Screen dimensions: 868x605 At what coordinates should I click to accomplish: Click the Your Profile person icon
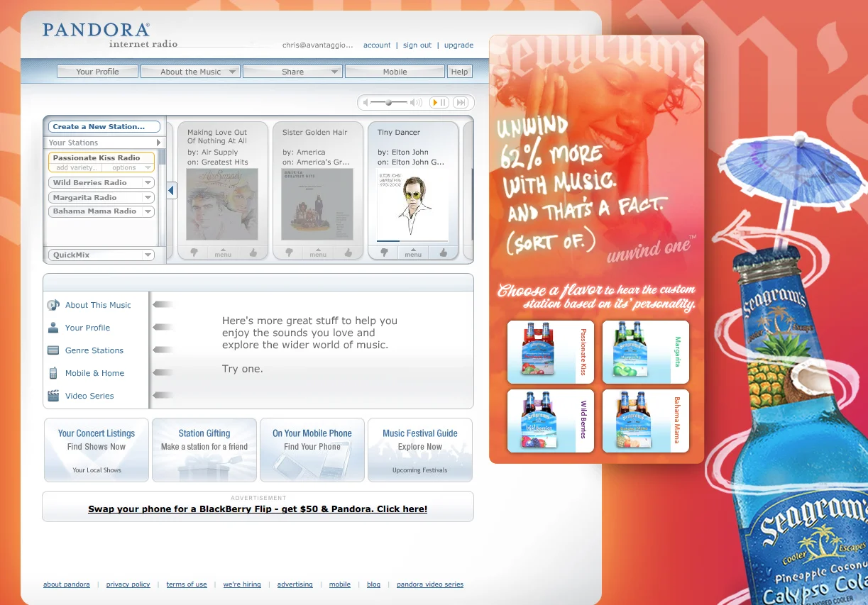click(x=53, y=328)
